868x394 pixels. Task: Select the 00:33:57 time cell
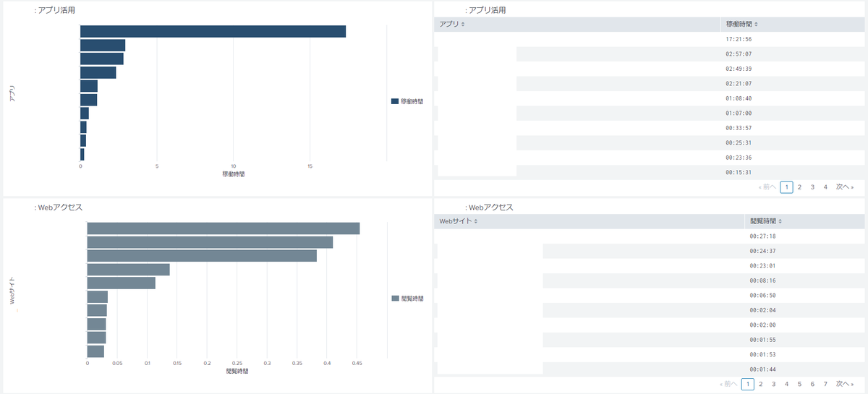[739, 128]
